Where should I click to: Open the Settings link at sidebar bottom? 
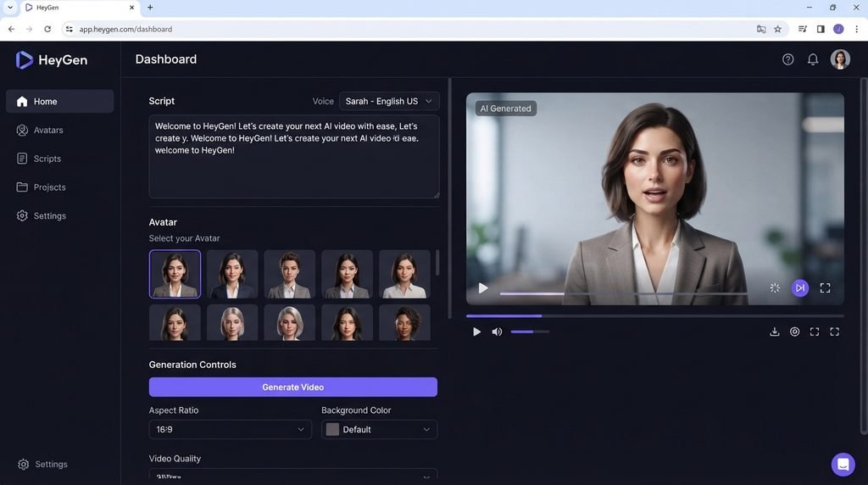click(x=42, y=464)
